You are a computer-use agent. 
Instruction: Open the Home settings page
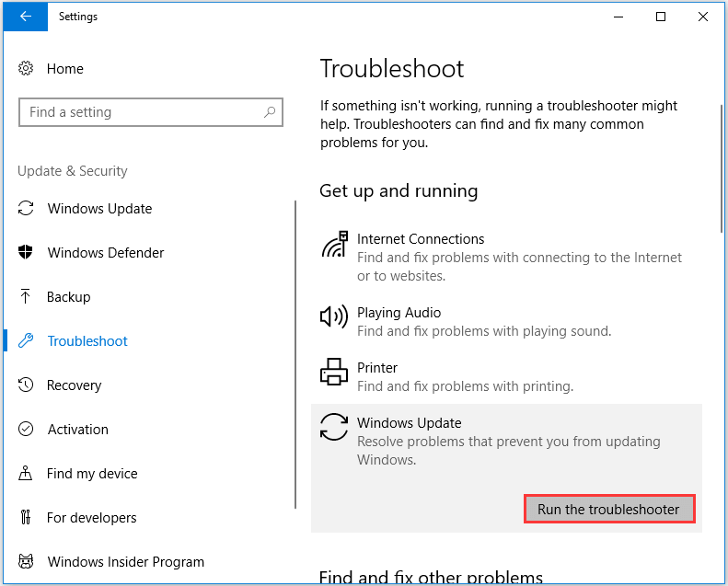(65, 69)
